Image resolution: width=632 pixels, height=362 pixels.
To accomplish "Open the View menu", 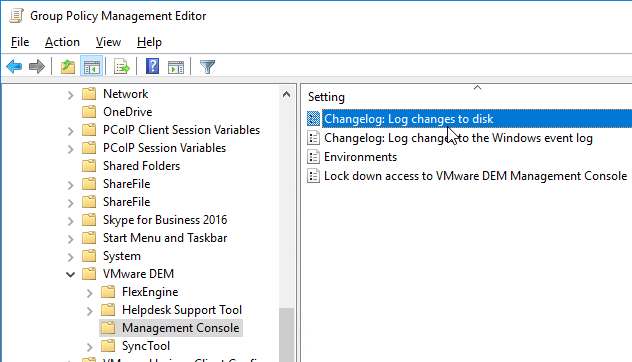I will (x=108, y=42).
